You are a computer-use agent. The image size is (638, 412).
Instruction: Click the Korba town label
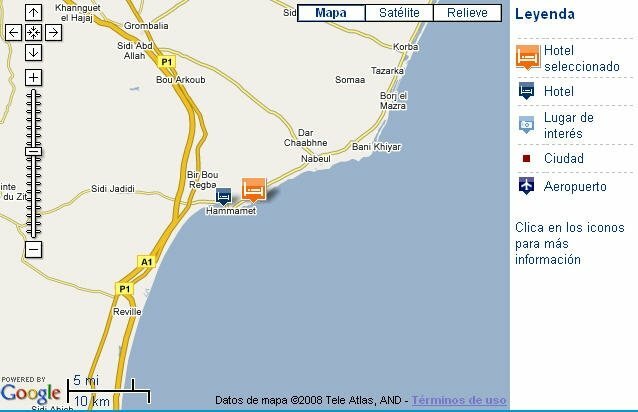406,47
